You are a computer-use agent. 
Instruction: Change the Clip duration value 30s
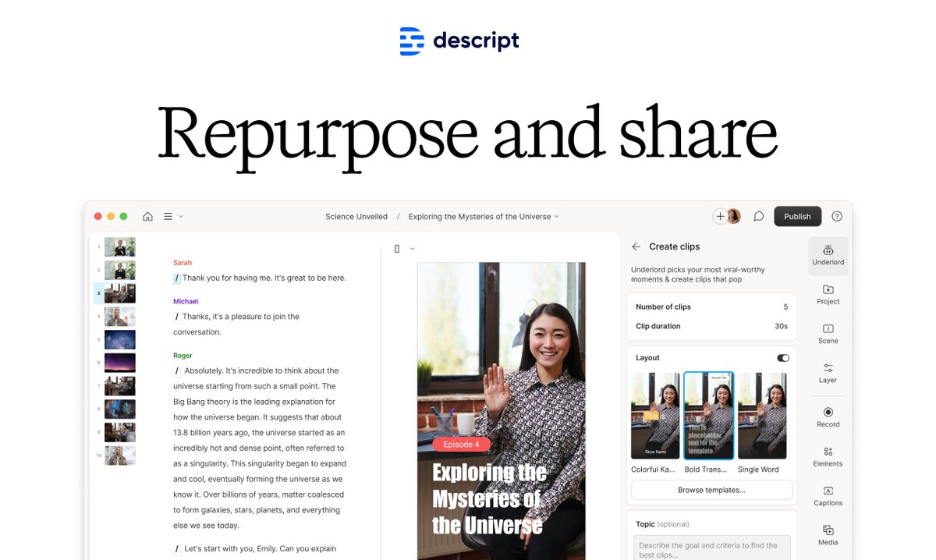click(x=781, y=326)
